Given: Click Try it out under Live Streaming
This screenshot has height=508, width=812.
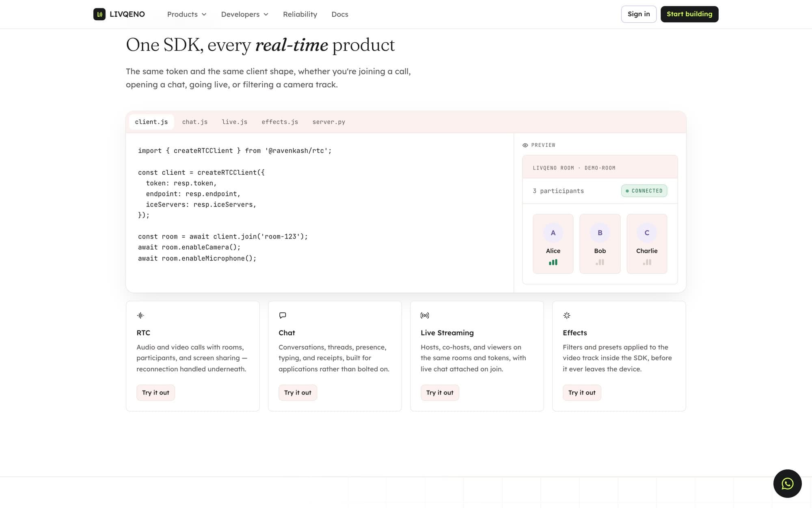Looking at the screenshot, I should (x=440, y=393).
